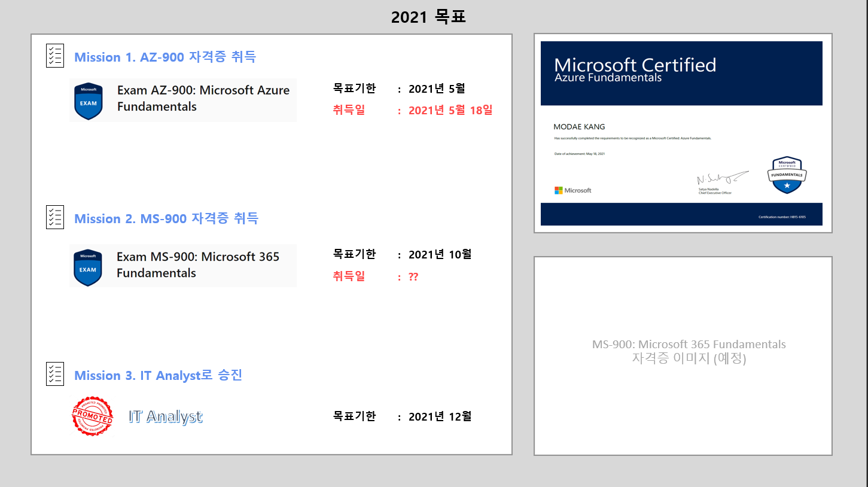Click the checklist icon beside Mission 2
868x487 pixels.
click(55, 217)
